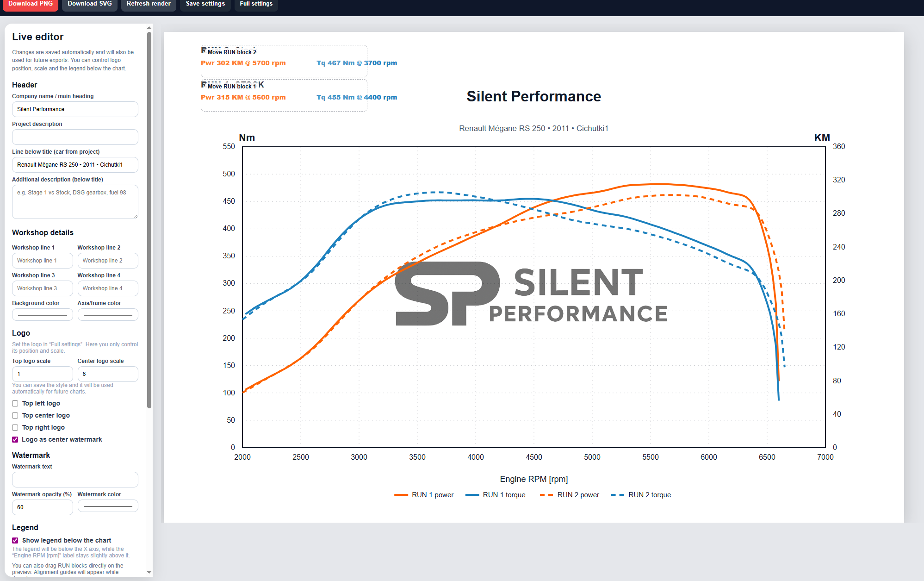Click the Download PNG button
The height and width of the screenshot is (581, 924).
pos(31,4)
